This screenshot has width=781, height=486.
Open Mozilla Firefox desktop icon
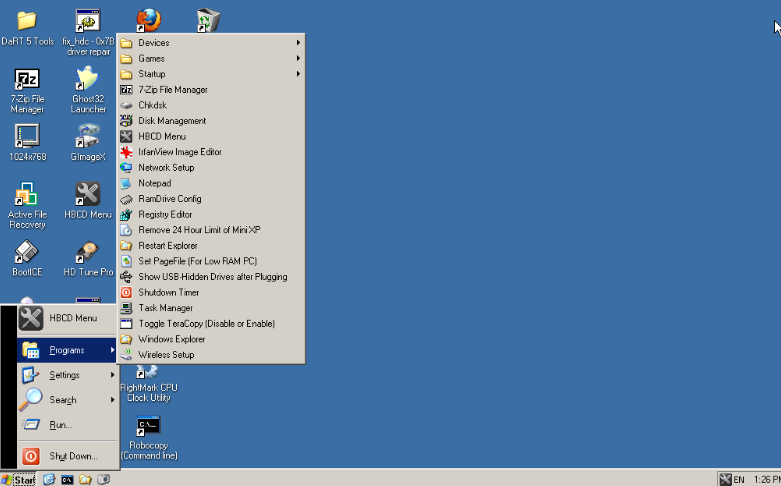click(x=148, y=21)
